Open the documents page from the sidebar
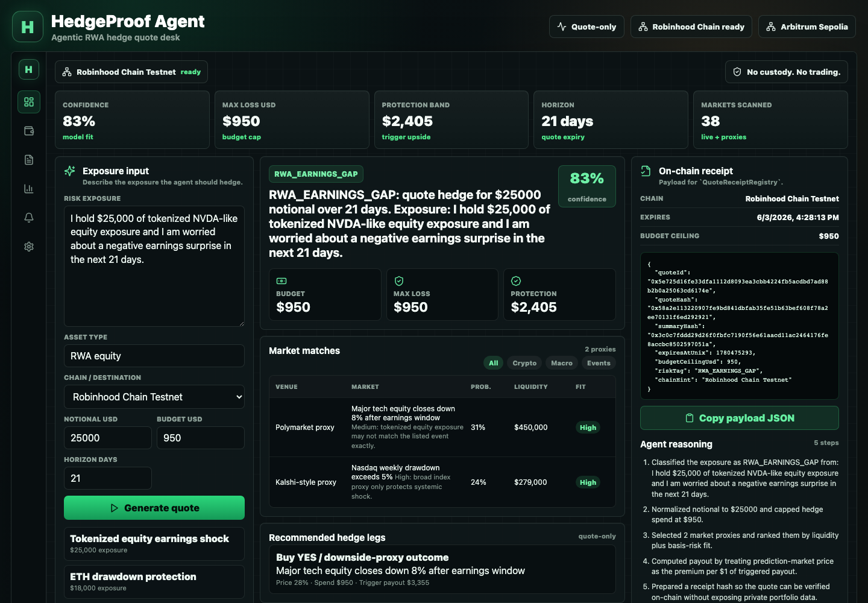Image resolution: width=868 pixels, height=603 pixels. pyautogui.click(x=29, y=160)
